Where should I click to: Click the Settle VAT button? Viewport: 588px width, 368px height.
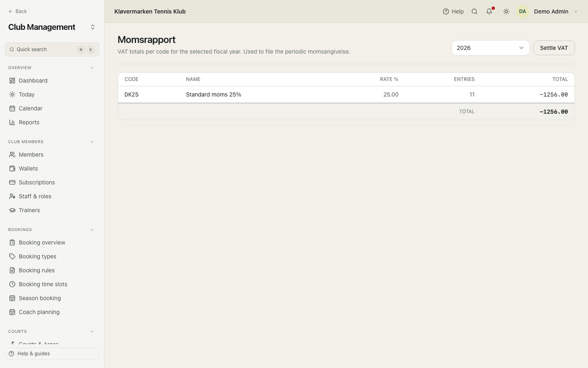[x=554, y=48]
